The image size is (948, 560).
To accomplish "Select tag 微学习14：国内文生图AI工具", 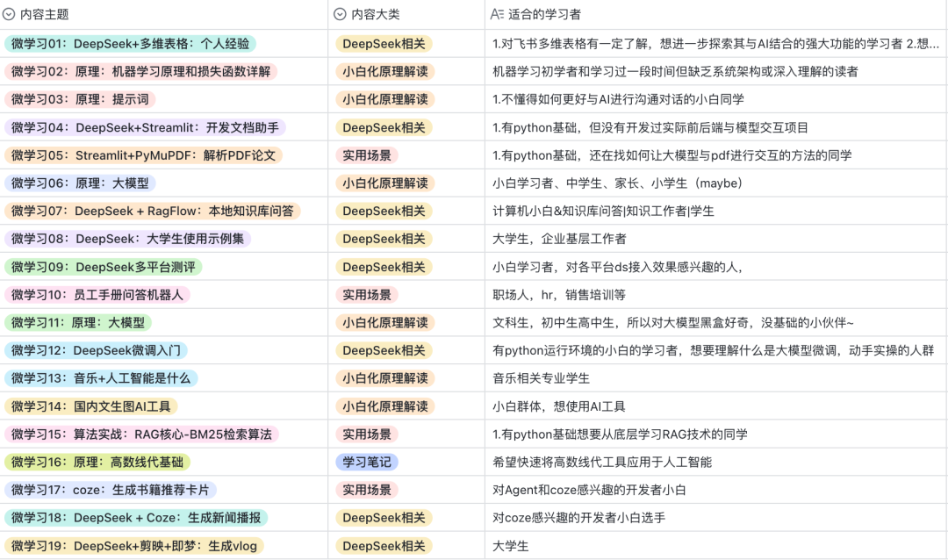I will click(x=90, y=406).
